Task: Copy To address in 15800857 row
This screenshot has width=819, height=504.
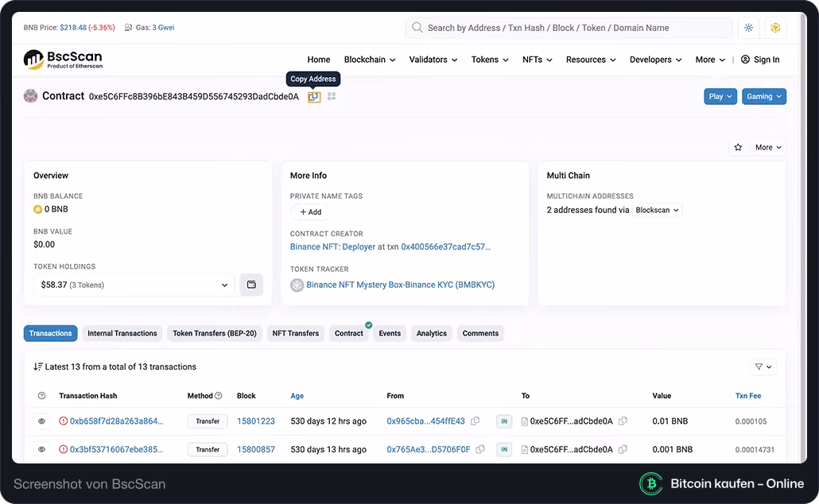Action: (x=623, y=449)
